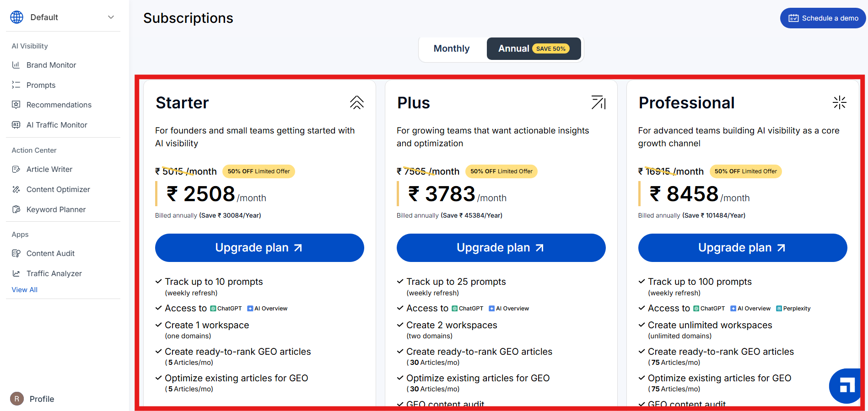Screen dimensions: 868x411
Task: Go to Recommendations in the sidebar
Action: [59, 105]
